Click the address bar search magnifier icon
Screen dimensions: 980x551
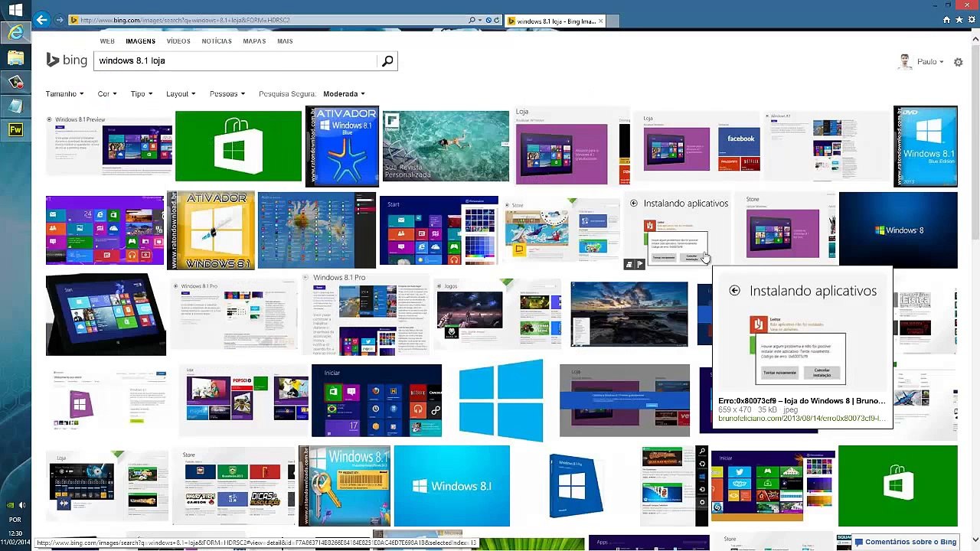473,20
